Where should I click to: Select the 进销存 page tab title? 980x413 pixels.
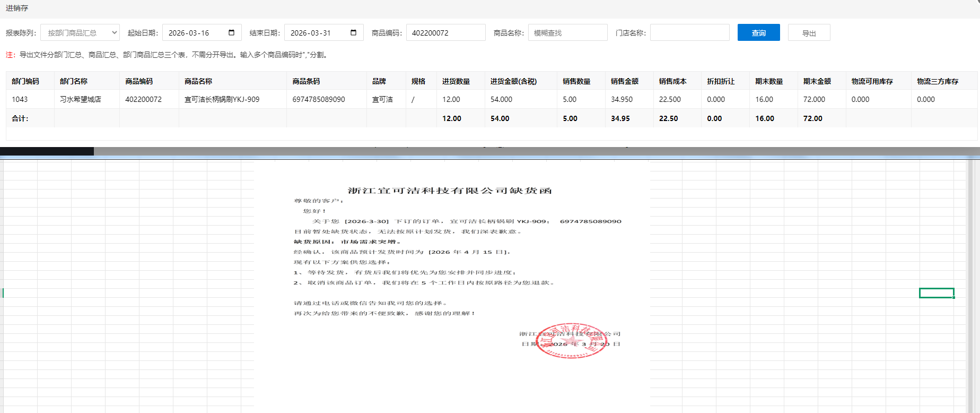17,8
